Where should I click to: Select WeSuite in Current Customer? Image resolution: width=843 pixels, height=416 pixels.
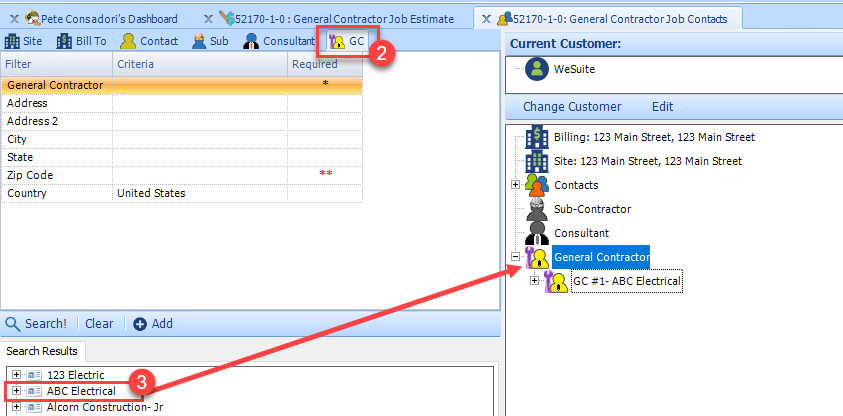pos(575,69)
